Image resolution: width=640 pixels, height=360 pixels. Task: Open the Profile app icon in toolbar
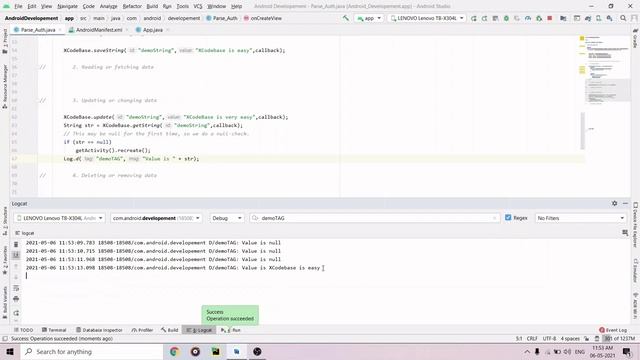click(x=528, y=18)
